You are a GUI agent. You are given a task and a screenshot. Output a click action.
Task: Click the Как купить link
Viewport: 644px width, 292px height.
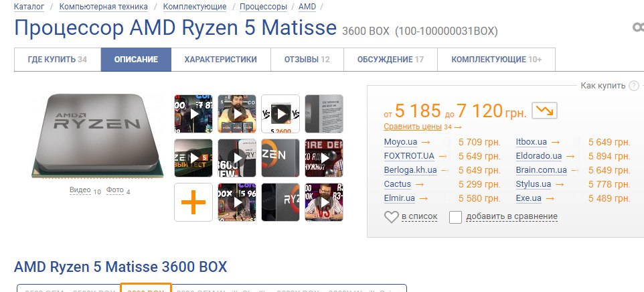click(x=603, y=86)
